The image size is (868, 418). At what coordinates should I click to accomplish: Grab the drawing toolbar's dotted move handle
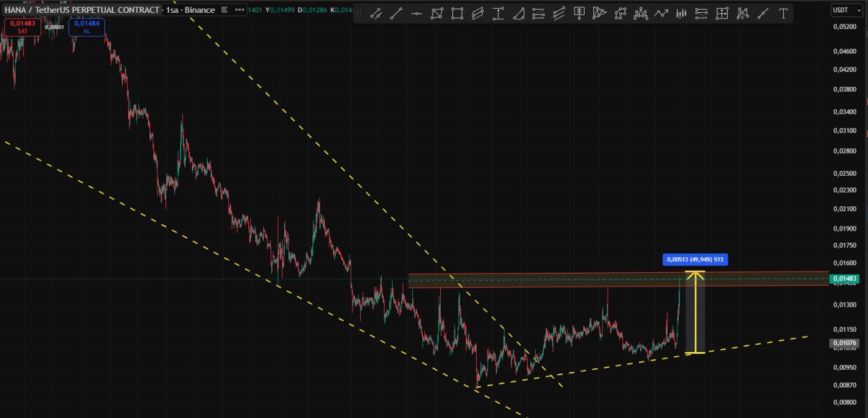pos(359,14)
